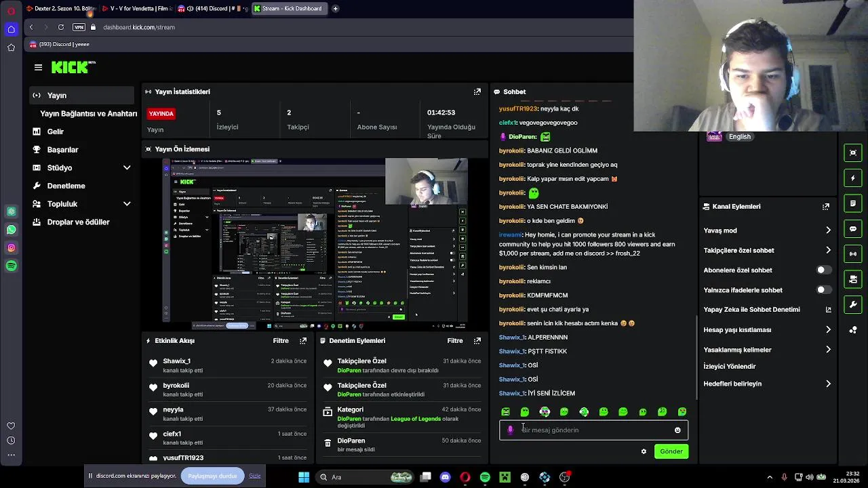Open Spotify in the Opera sidebar
This screenshot has width=868, height=488.
11,266
